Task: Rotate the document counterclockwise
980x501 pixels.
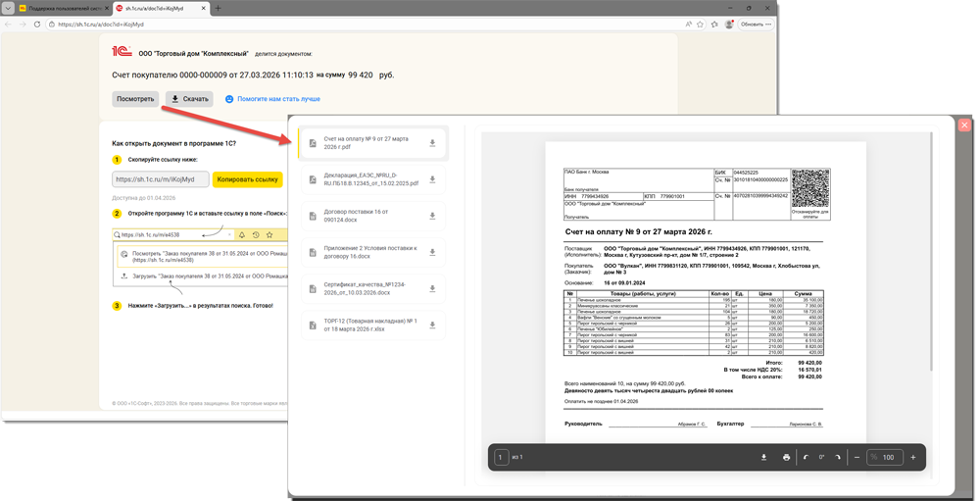Action: (x=807, y=457)
